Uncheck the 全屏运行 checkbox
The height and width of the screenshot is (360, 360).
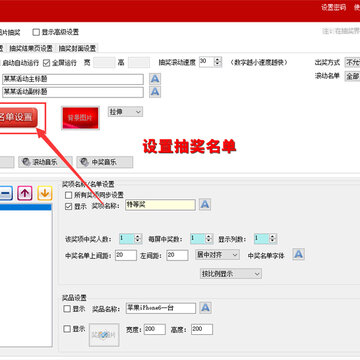tap(47, 62)
